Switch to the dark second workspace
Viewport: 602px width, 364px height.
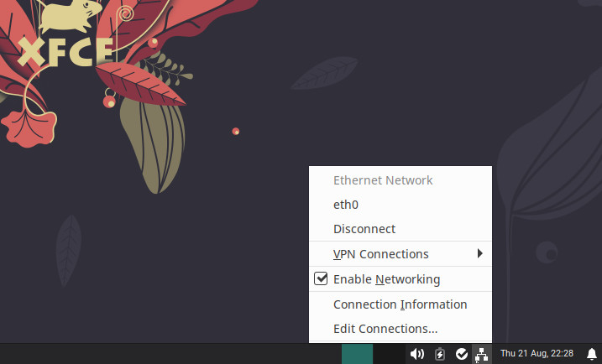pos(388,354)
